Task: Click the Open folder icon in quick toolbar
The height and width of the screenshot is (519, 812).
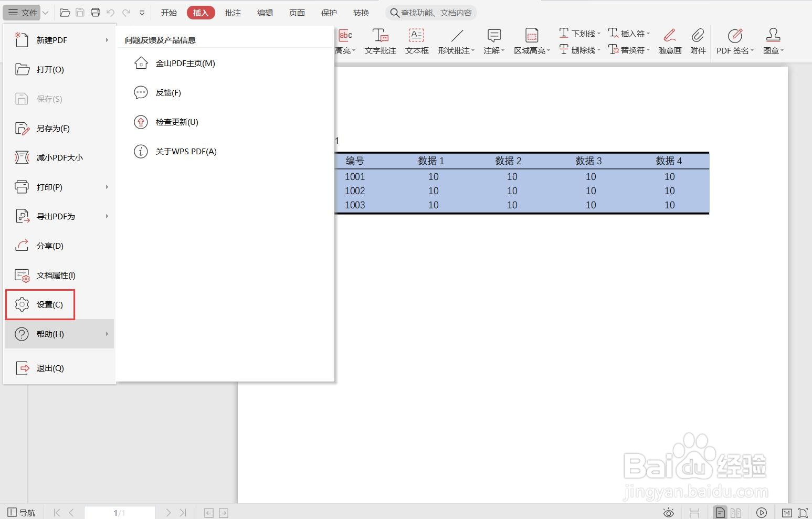Action: click(x=65, y=13)
